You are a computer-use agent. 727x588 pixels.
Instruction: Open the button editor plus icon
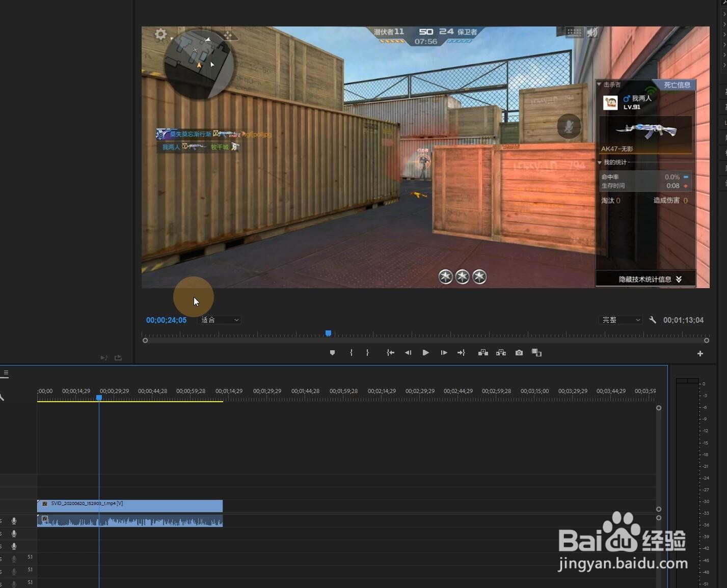(x=700, y=353)
